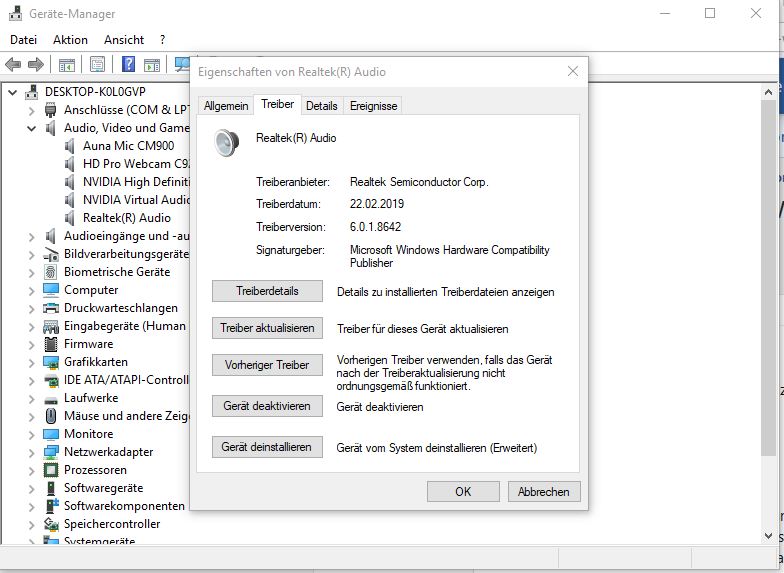Screen dimensions: 784x573
Task: Confirm the dialog with OK
Action: pos(463,492)
